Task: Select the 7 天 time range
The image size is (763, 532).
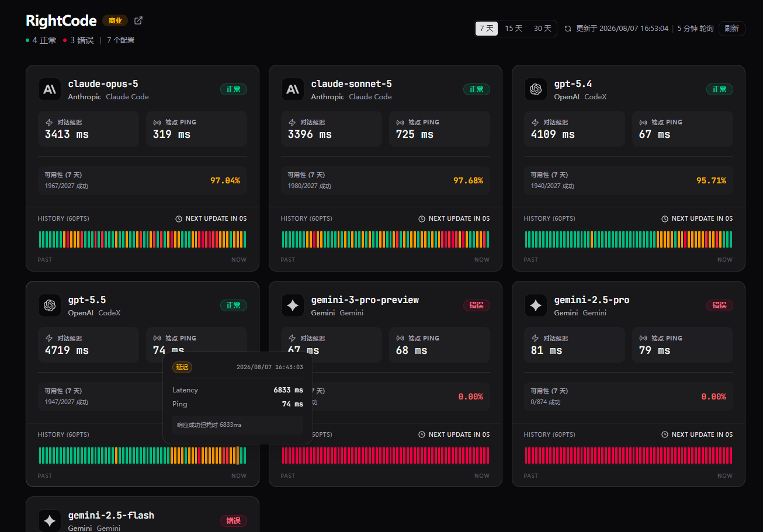Action: click(x=487, y=29)
